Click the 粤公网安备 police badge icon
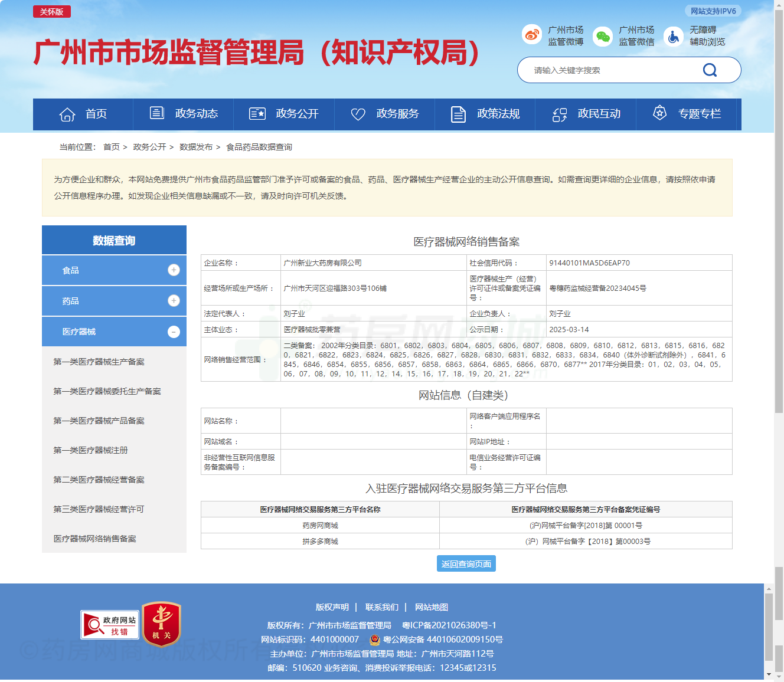This screenshot has width=784, height=682. click(373, 639)
